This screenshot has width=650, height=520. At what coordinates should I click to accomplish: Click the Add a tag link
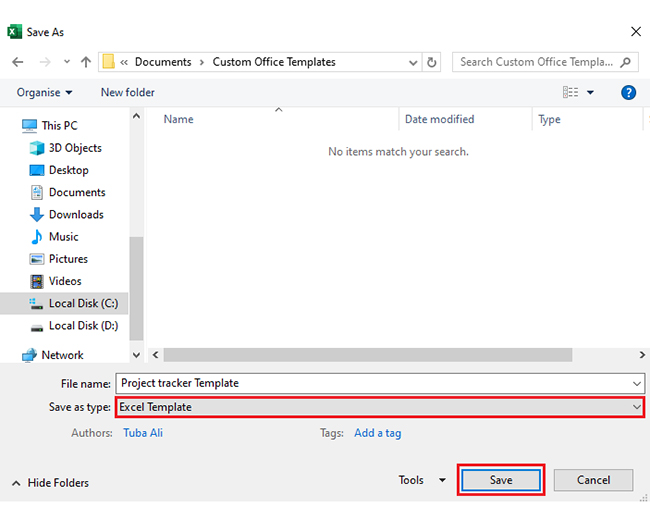pos(377,433)
